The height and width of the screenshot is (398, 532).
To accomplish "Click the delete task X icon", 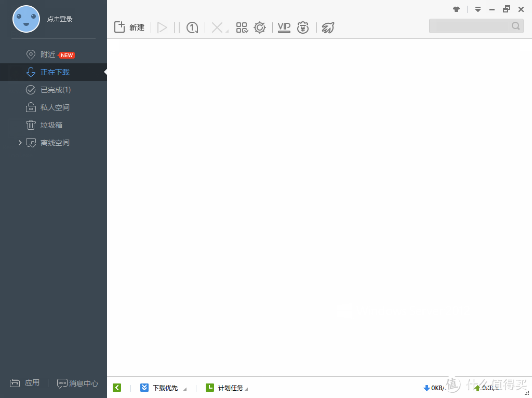I will point(217,28).
